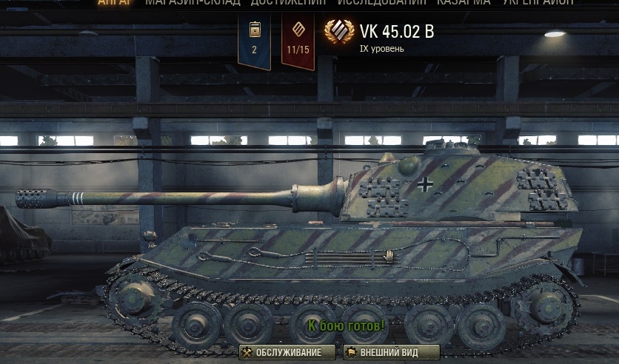Image resolution: width=619 pixels, height=364 pixels.
Task: Click the wrench icon on the ОБСЛУЖИВАНИЕ button
Action: pyautogui.click(x=247, y=352)
